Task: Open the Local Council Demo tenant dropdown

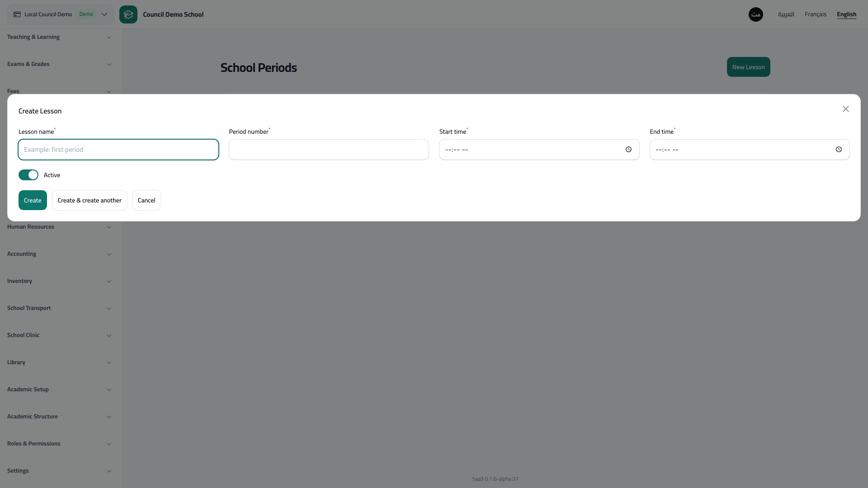Action: [x=61, y=14]
